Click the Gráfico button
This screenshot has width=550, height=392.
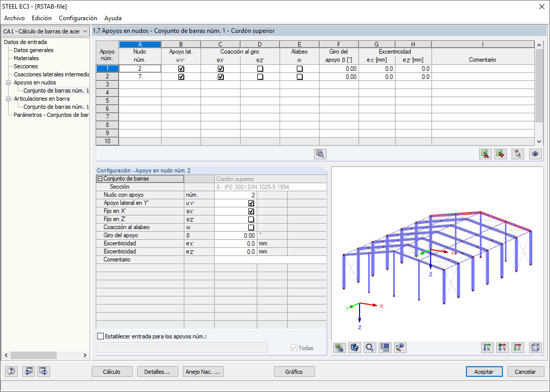tap(294, 372)
